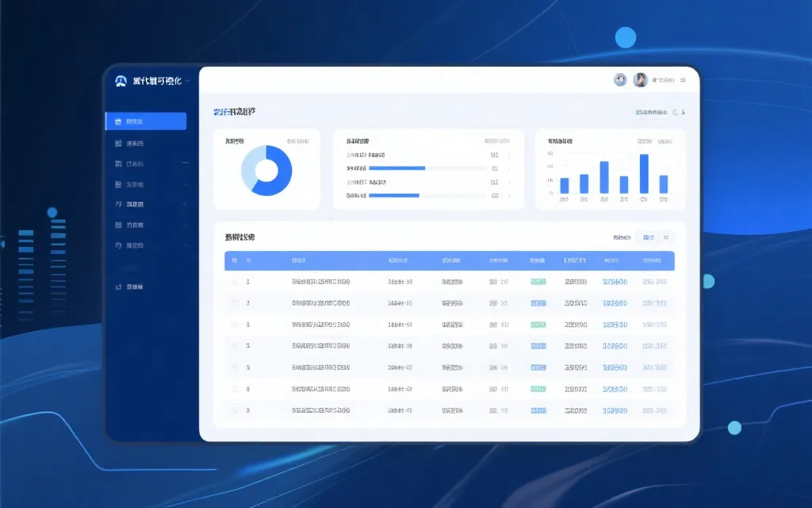
Task: Click the tallest bar in the bar chart
Action: pyautogui.click(x=644, y=174)
